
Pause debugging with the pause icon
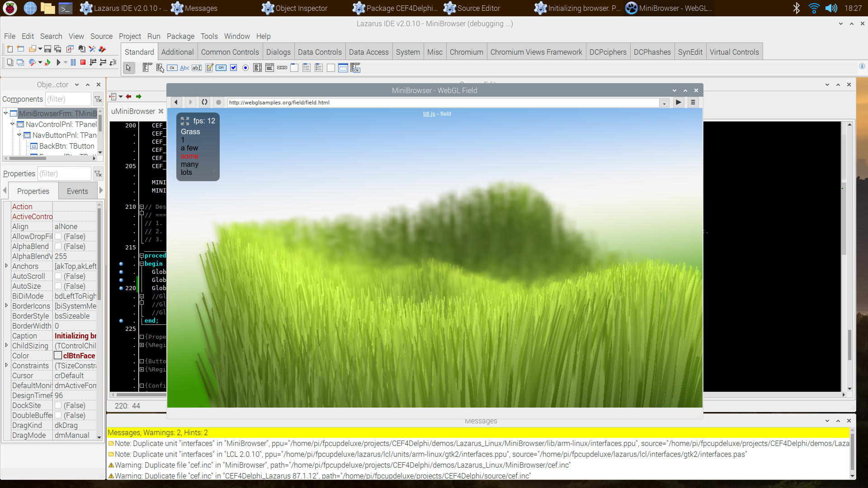[73, 62]
